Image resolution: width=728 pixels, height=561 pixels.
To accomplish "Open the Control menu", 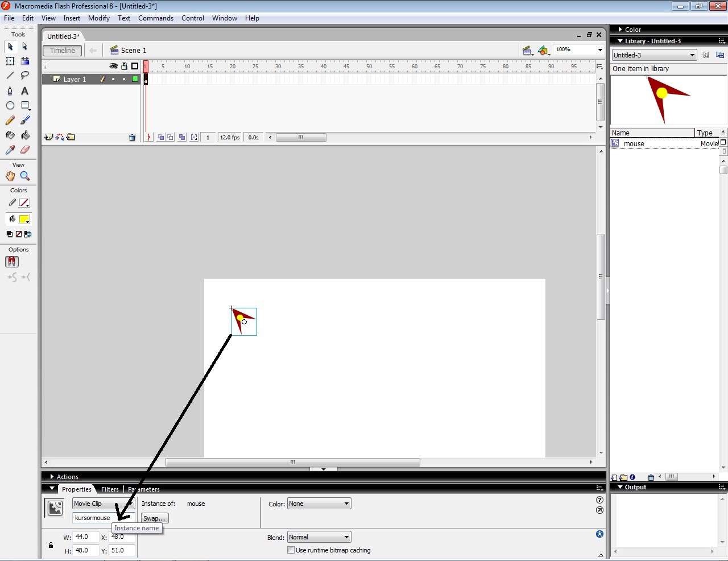I will click(x=193, y=18).
